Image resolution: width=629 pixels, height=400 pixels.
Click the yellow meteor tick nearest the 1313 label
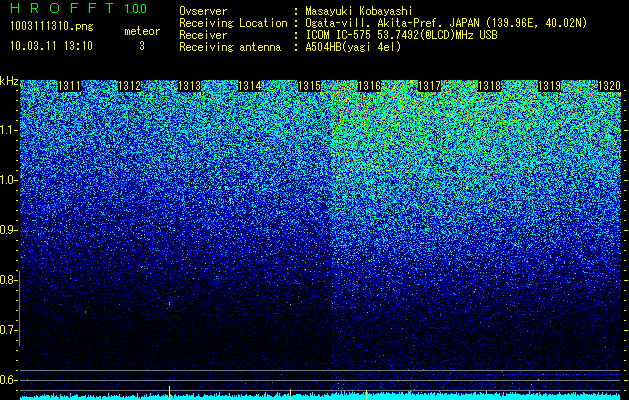(x=169, y=393)
